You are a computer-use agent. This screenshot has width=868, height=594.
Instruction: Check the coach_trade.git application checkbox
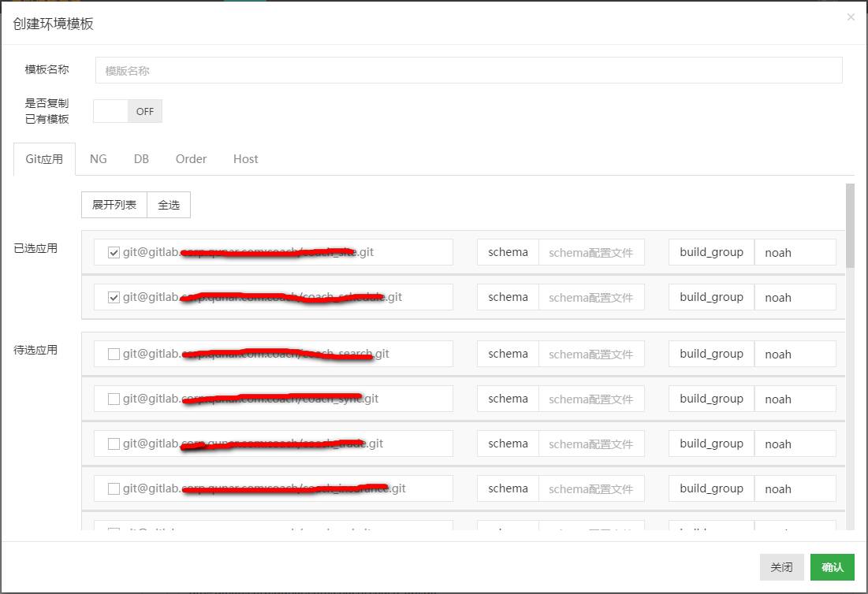click(114, 444)
